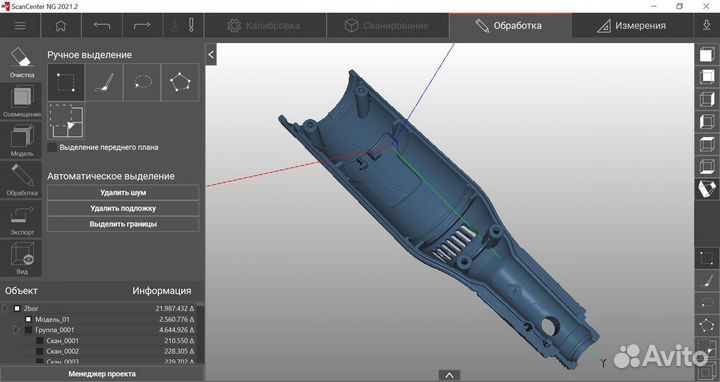Undo the last action with the left arrow
The width and height of the screenshot is (720, 382).
tap(101, 26)
